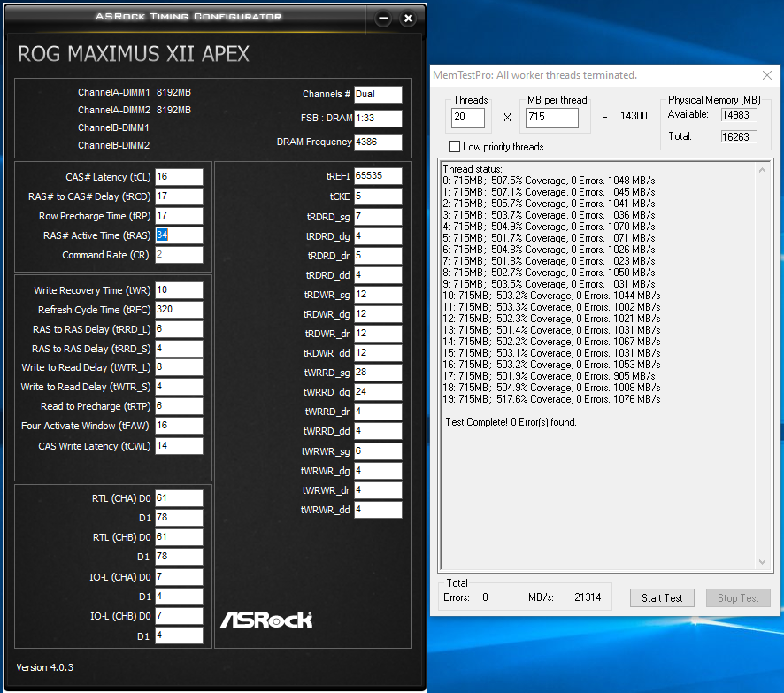Click the Total physical memory value

click(738, 136)
